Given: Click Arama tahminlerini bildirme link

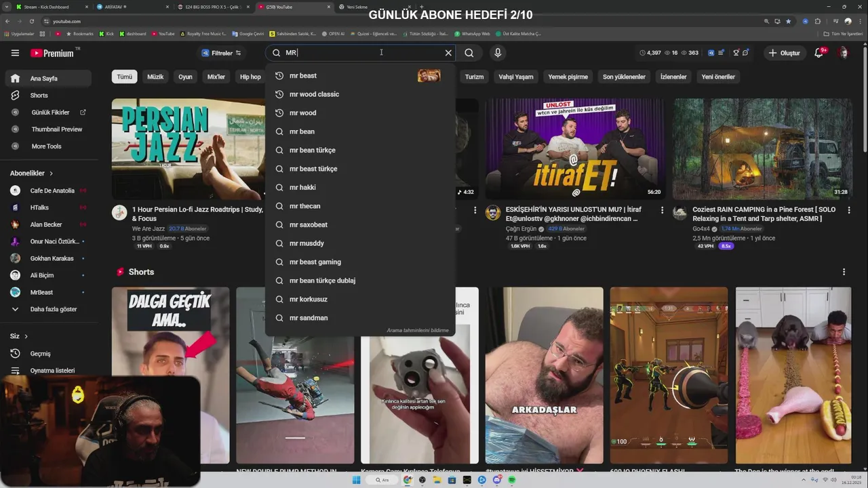Looking at the screenshot, I should point(418,331).
